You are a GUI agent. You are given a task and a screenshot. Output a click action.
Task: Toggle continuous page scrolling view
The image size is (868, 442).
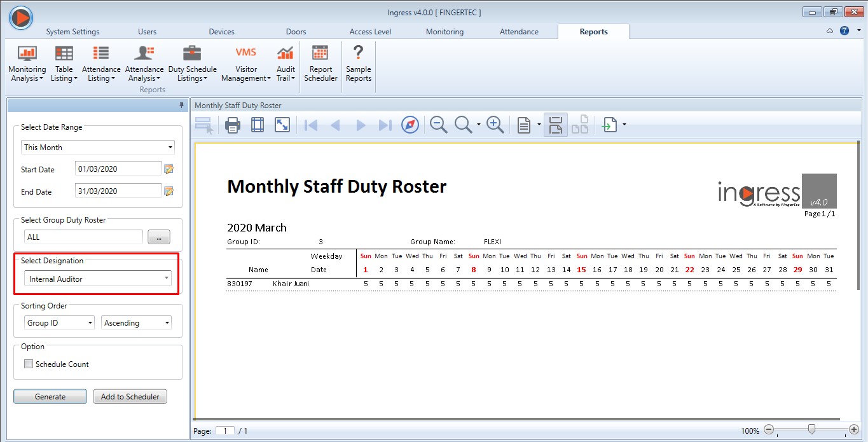pos(556,125)
